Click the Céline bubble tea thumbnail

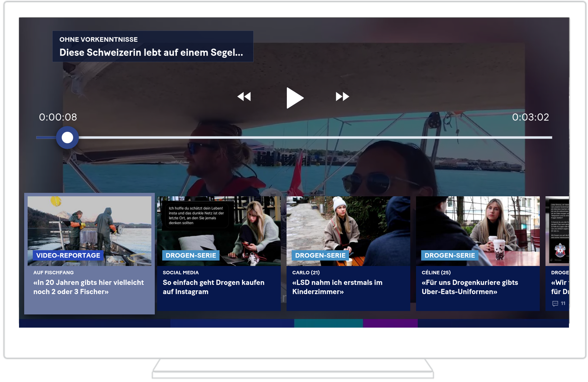coord(477,226)
